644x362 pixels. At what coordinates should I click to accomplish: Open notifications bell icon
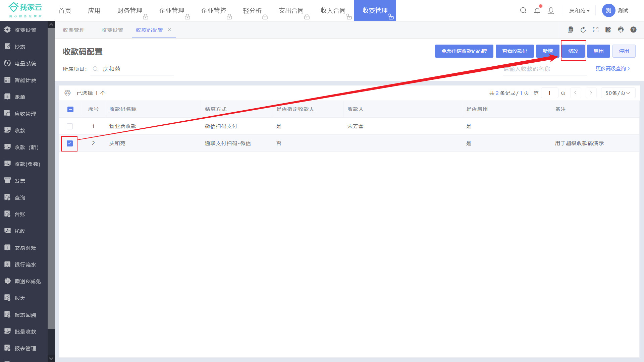tap(537, 10)
